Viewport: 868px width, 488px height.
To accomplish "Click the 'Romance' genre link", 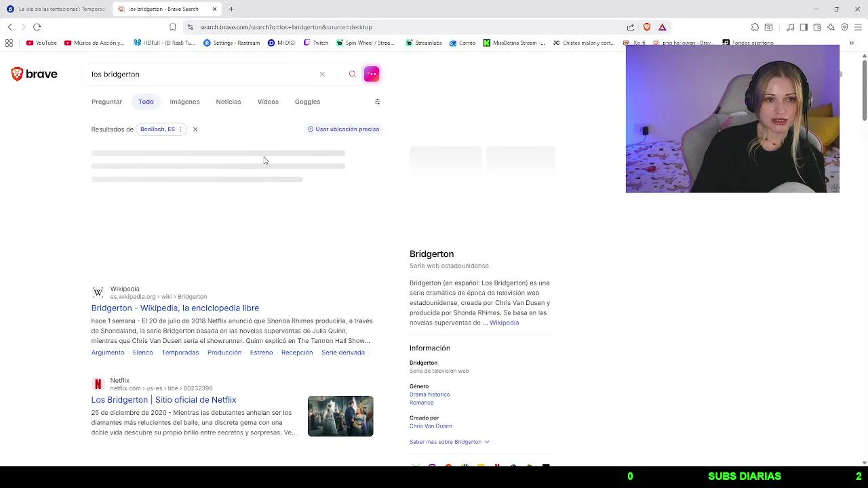I will coord(421,403).
